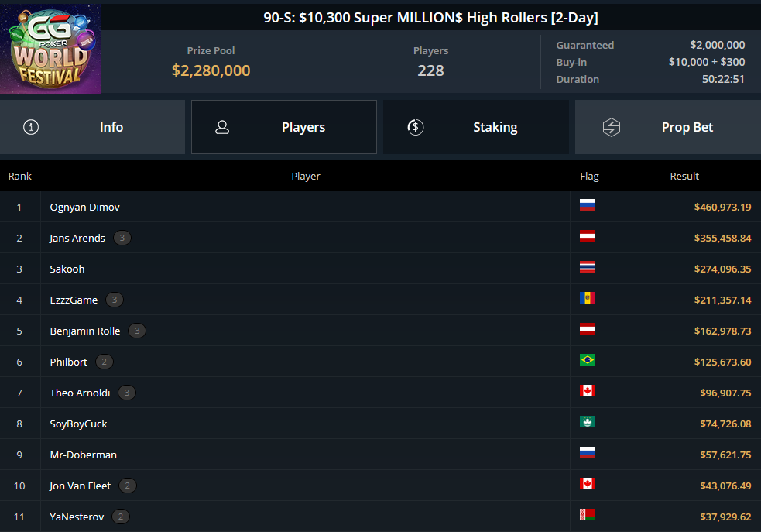Switch to the Prop Bet tab
Image resolution: width=761 pixels, height=532 pixels.
coord(668,127)
